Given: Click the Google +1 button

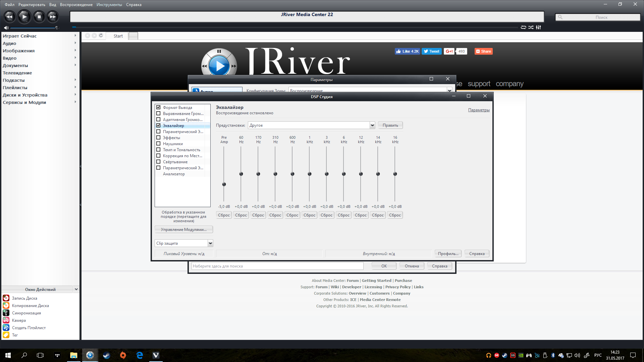Looking at the screenshot, I should point(449,51).
